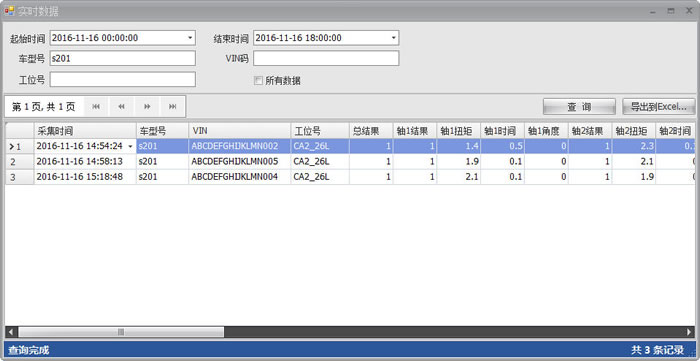Sort by 轴1结果 column header

click(x=415, y=131)
